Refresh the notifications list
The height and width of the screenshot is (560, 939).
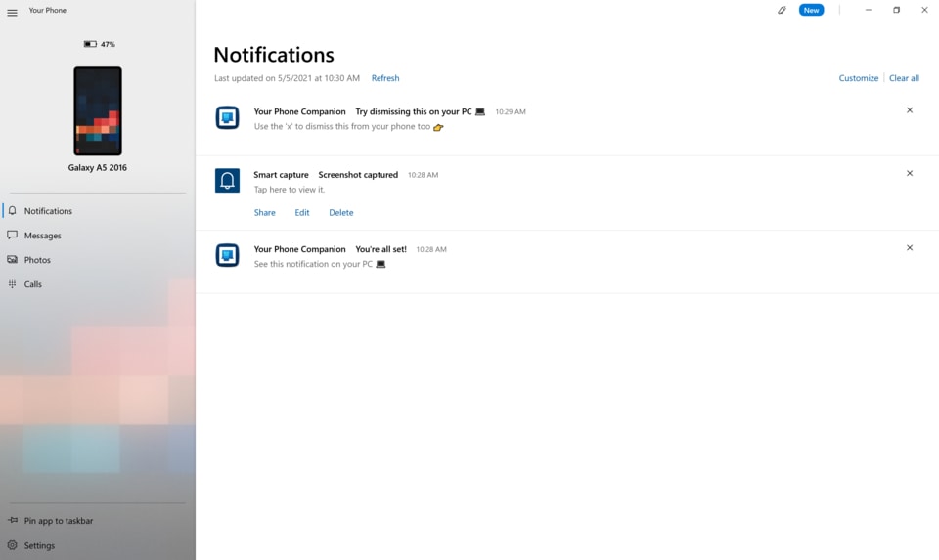[385, 78]
